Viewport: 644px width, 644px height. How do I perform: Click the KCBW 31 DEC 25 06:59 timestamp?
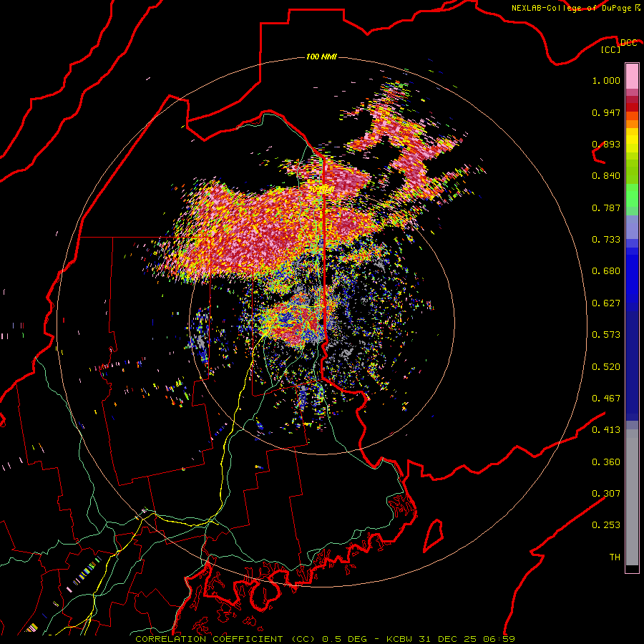click(x=451, y=639)
